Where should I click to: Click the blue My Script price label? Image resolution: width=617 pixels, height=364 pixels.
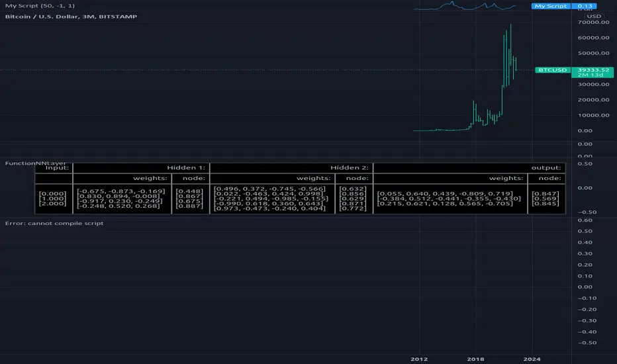coord(549,6)
